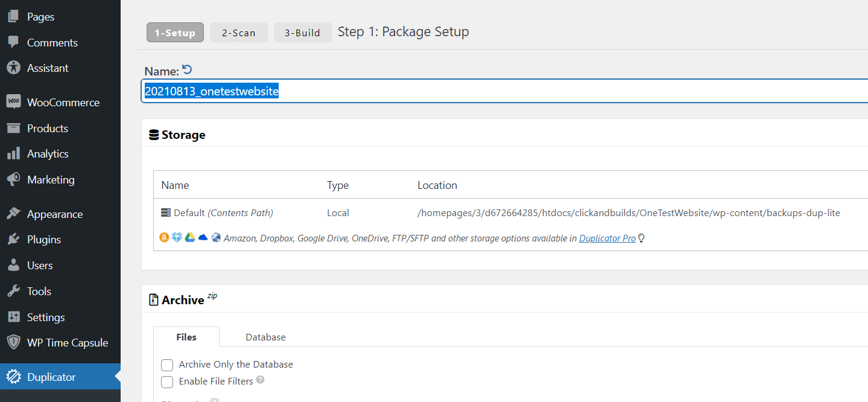Open the Duplicator menu in the sidebar

(51, 377)
